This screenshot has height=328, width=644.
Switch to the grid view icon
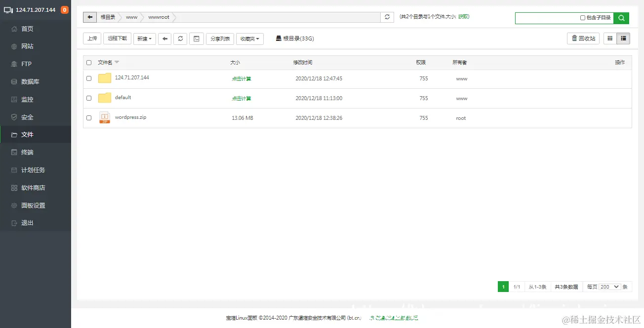pyautogui.click(x=610, y=38)
